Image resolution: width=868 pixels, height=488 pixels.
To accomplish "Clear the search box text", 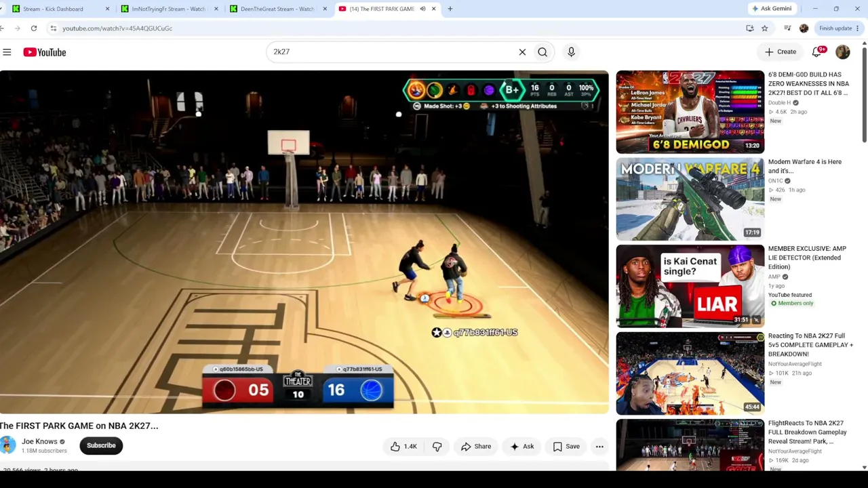I will [522, 52].
